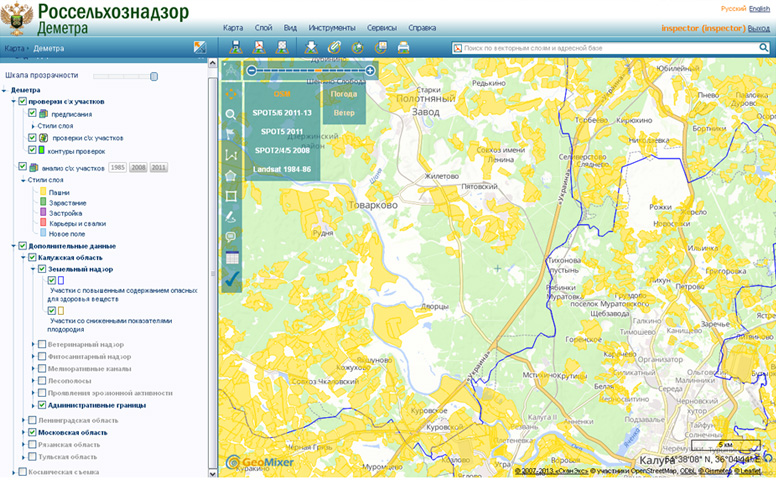Select the flag marker tool
This screenshot has width=776, height=480.
[x=231, y=135]
